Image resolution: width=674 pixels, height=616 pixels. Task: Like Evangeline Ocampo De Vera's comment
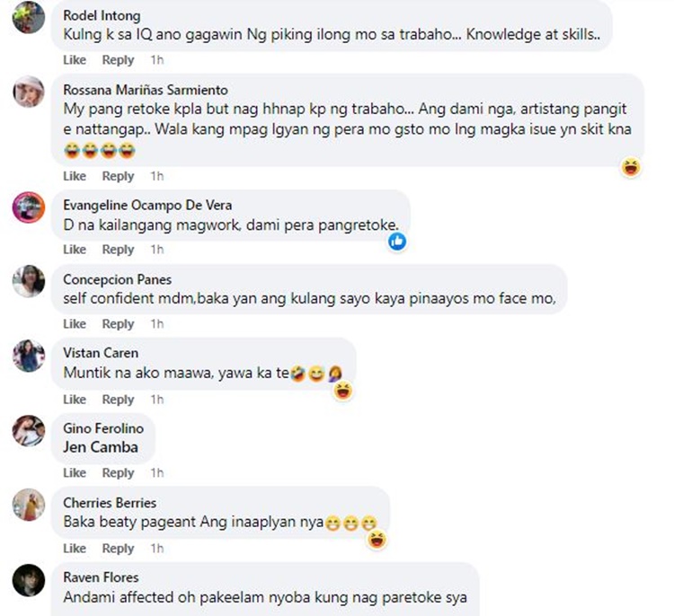coord(75,249)
